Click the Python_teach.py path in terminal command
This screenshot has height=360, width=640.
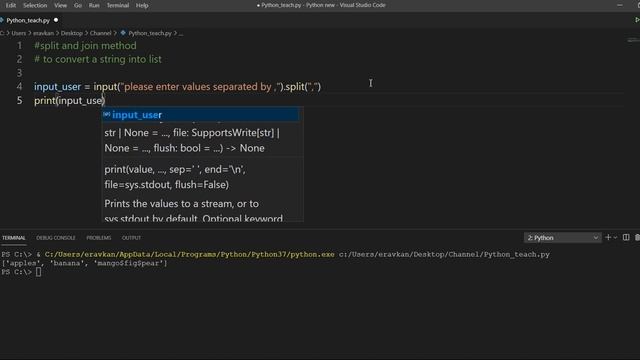point(444,254)
